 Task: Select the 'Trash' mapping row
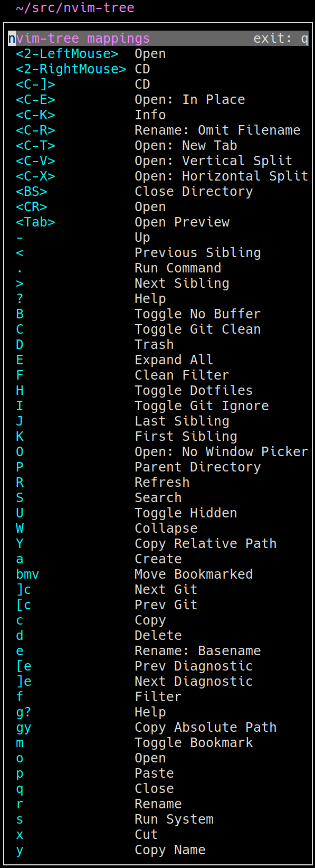(x=158, y=345)
